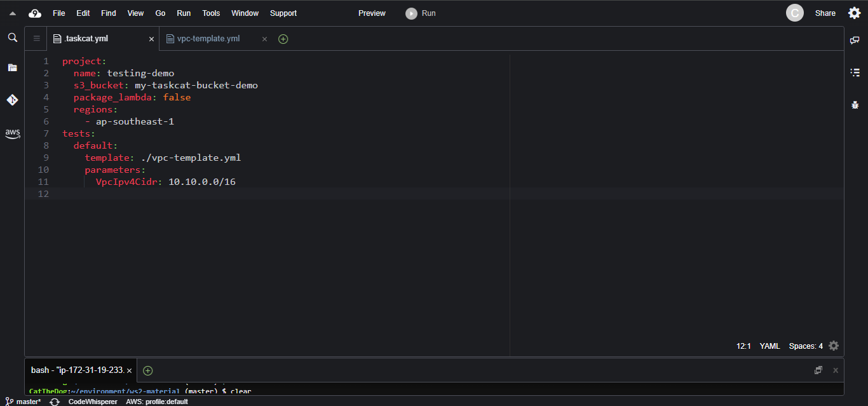The width and height of the screenshot is (868, 406).
Task: Add new terminal tab with plus
Action: tap(147, 370)
